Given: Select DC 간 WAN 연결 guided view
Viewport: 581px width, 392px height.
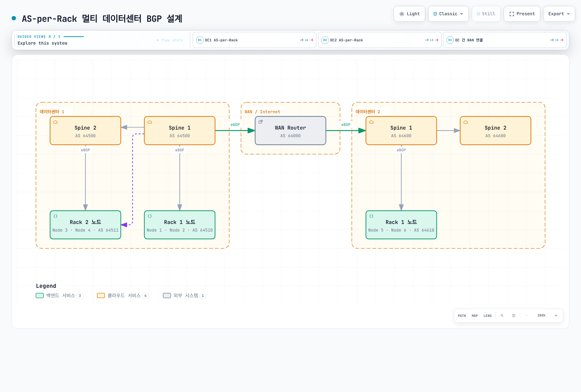Looking at the screenshot, I should [505, 40].
